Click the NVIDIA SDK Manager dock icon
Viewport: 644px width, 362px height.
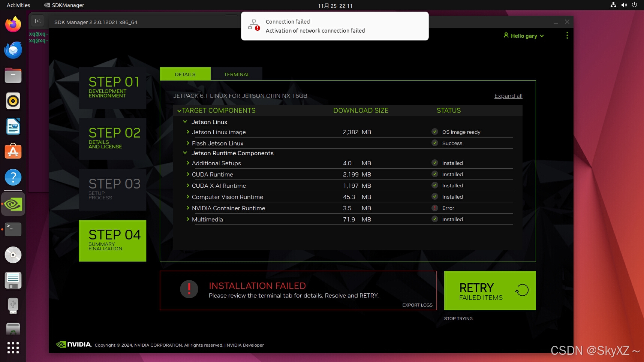tap(13, 204)
